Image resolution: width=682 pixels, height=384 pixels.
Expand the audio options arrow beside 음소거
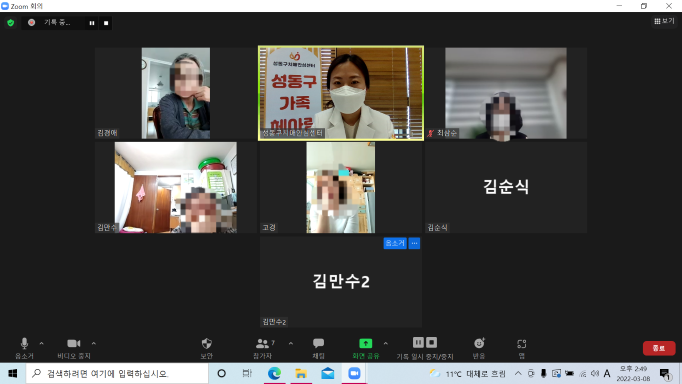point(41,344)
